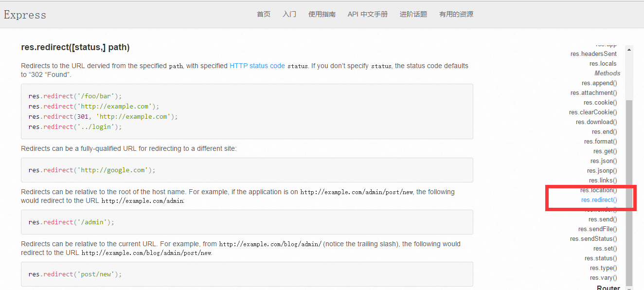
Task: Open the 使用指南 menu item
Action: [x=322, y=14]
